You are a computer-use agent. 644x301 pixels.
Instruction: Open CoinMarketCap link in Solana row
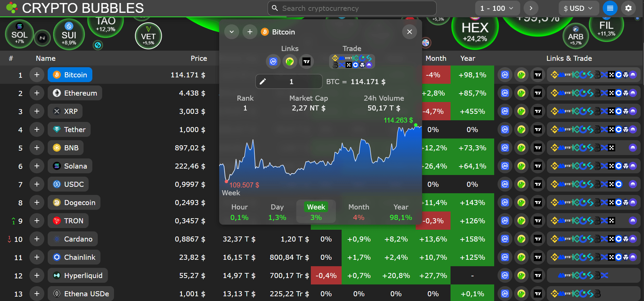point(505,166)
